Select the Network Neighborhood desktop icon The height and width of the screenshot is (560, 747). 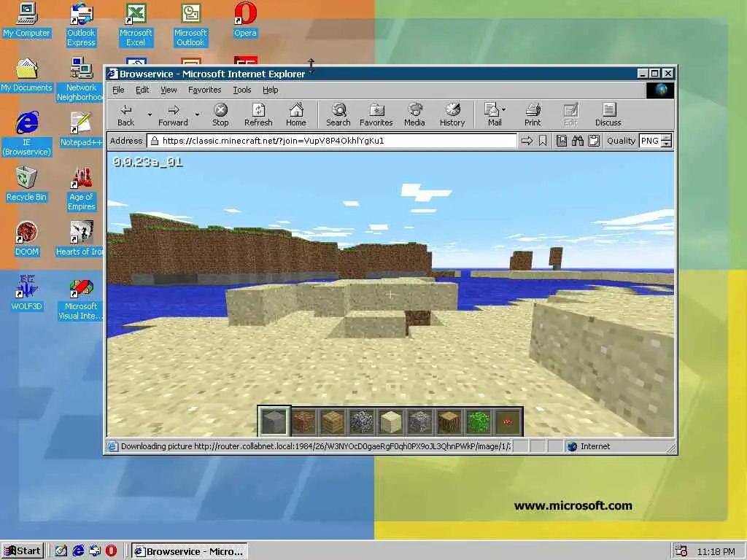coord(81,79)
